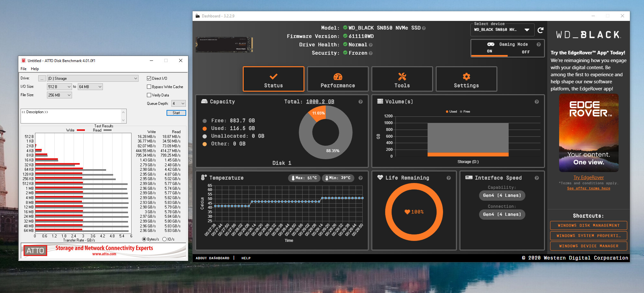Click About Dashboard in footer
644x293 pixels.
(x=213, y=258)
